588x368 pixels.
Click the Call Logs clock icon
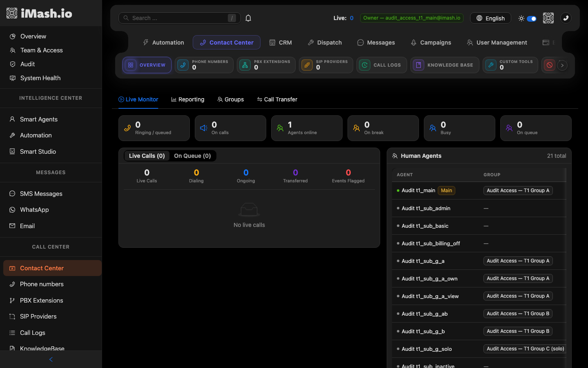(365, 65)
